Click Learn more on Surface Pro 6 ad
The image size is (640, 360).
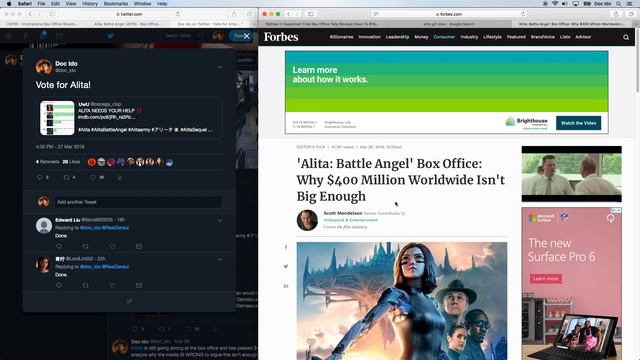(546, 278)
